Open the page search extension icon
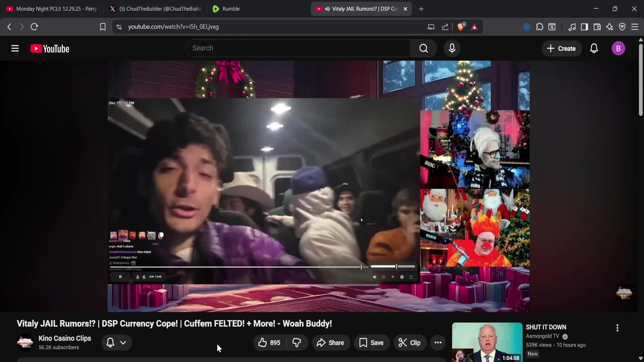The image size is (644, 362). point(552,27)
